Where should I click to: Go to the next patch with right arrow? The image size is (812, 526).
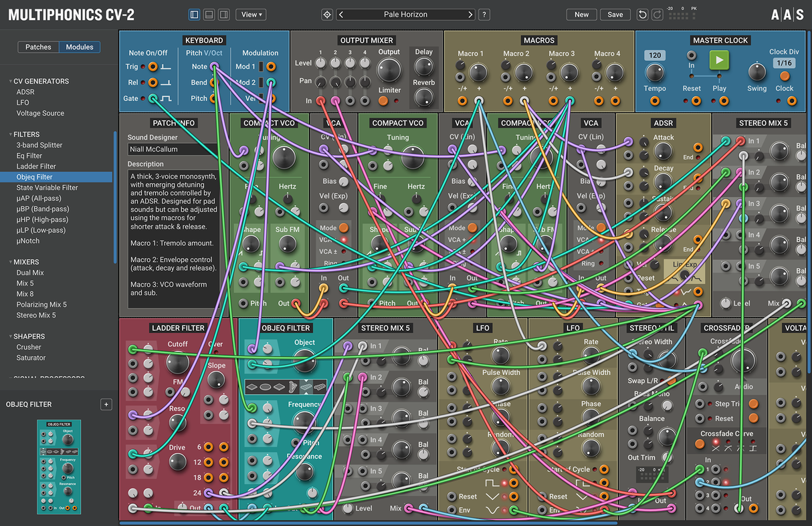coord(470,15)
